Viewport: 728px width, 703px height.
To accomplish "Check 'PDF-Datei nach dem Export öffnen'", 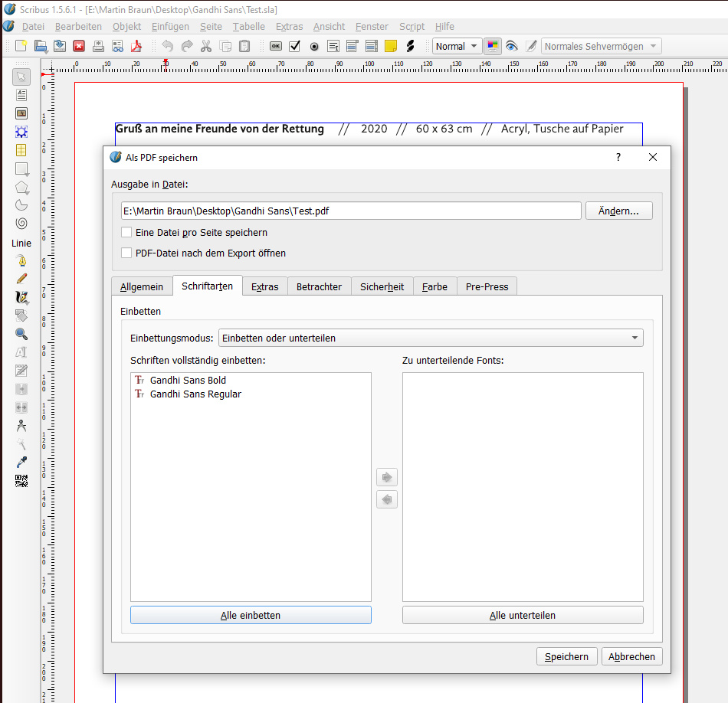I will point(126,253).
